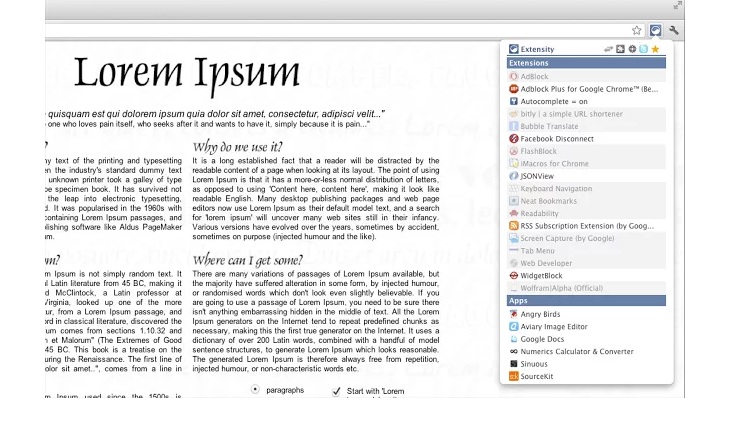Click the Extensity toolbar button in Chrome
The width and height of the screenshot is (730, 422).
(656, 30)
